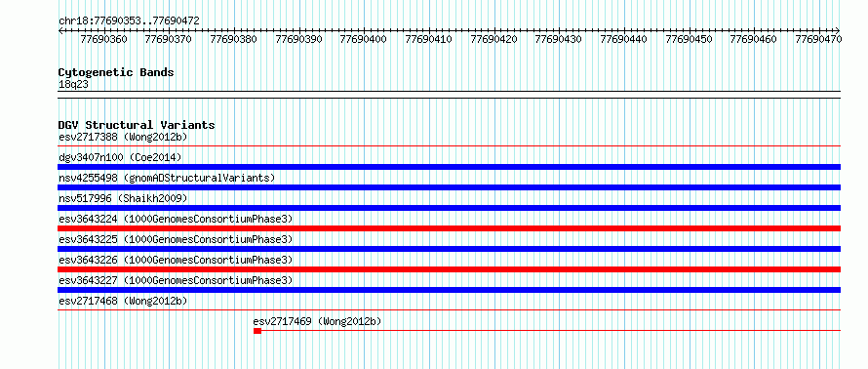This screenshot has height=369, width=868.
Task: Open variant esv2717388 (Wong2012b) label
Action: (x=123, y=137)
